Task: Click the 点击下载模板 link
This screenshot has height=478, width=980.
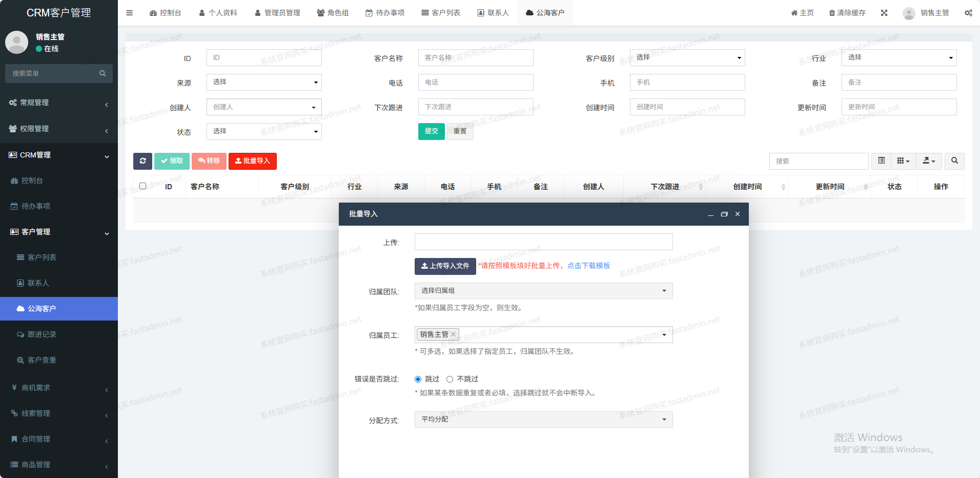Action: [588, 266]
